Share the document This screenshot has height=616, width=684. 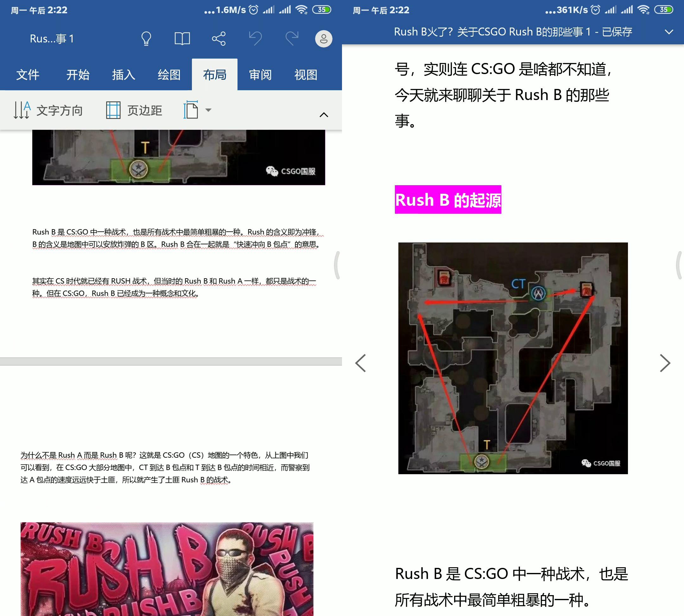(x=219, y=38)
